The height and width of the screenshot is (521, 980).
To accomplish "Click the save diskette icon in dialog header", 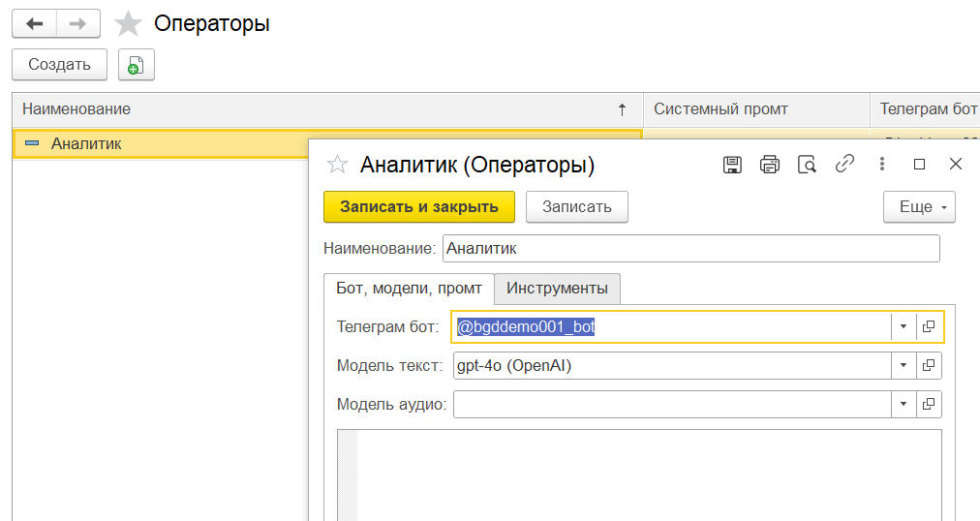I will (x=732, y=165).
